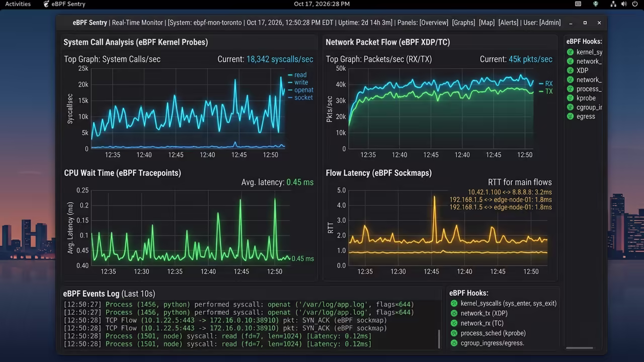Click the [Admin] user link
The image size is (644, 362).
click(550, 23)
